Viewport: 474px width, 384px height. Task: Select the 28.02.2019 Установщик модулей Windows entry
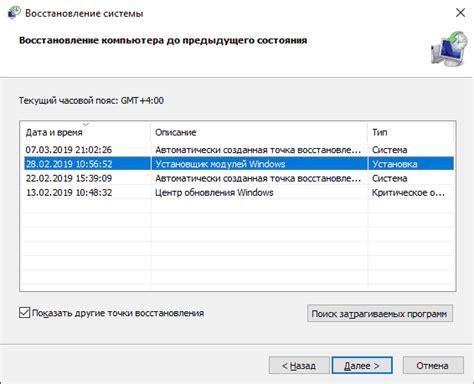coord(239,164)
